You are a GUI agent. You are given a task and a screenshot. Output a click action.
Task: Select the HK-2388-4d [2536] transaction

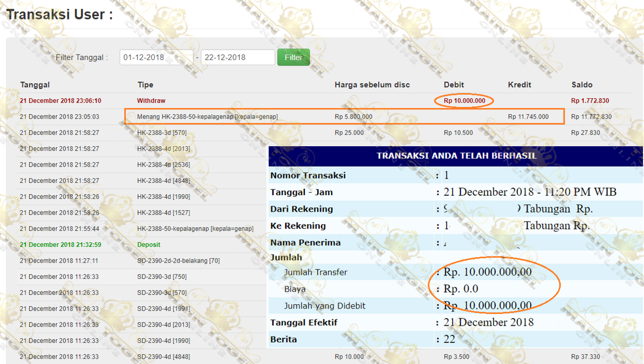[163, 165]
